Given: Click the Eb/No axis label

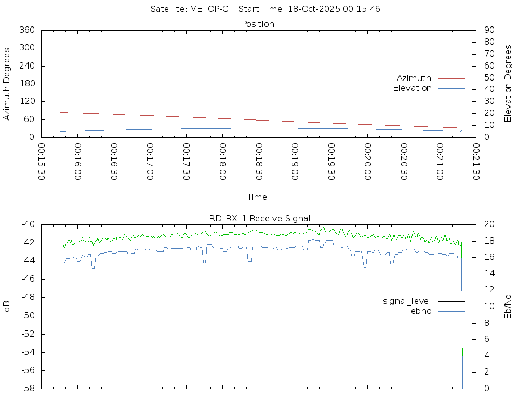Looking at the screenshot, I should click(508, 307).
